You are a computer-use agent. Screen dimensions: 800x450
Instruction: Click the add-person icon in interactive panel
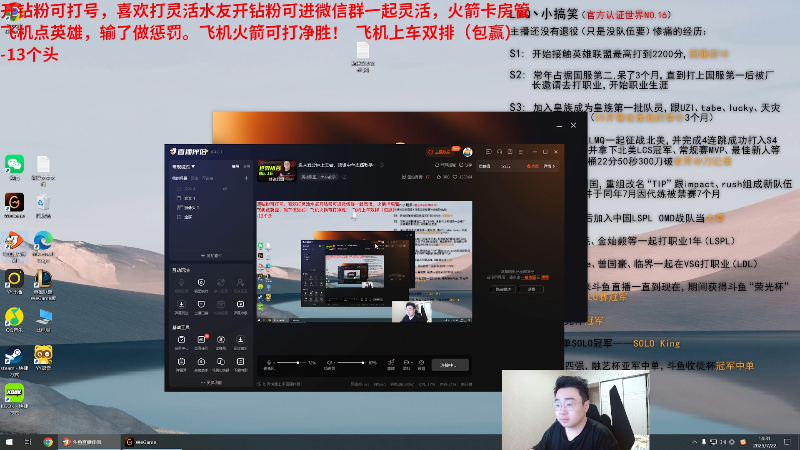pyautogui.click(x=240, y=283)
